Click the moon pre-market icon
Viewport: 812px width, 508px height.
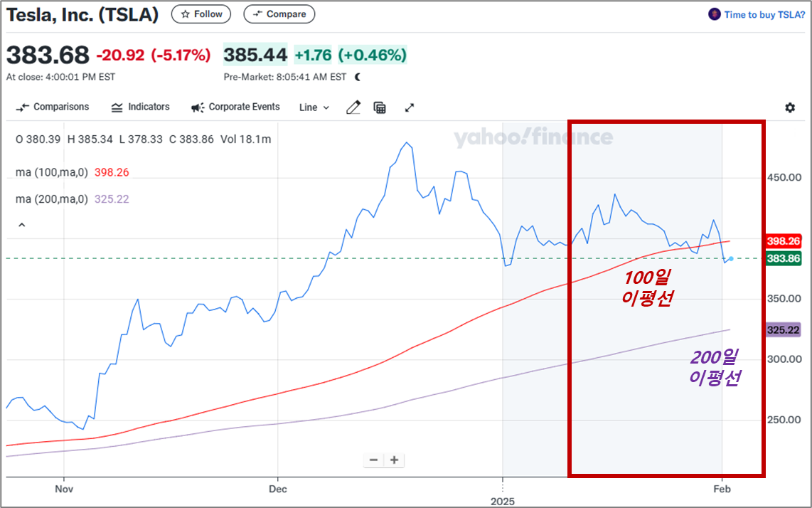pos(358,77)
